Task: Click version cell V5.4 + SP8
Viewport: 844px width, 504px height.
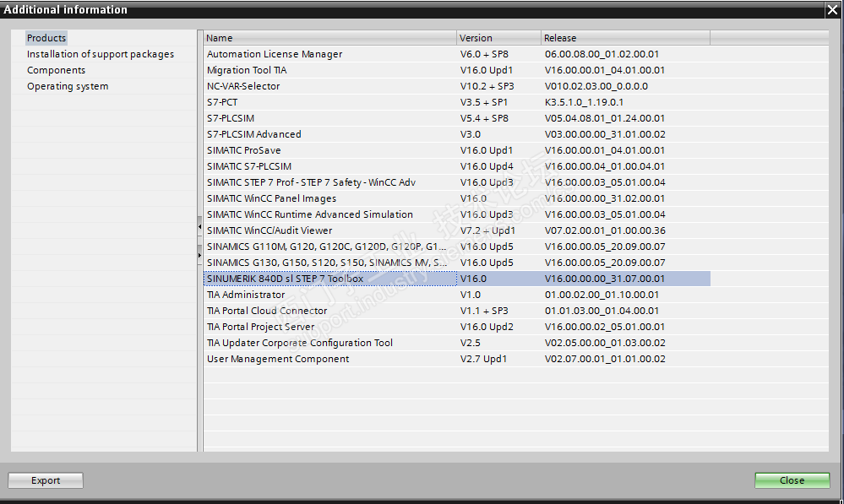Action: point(484,118)
